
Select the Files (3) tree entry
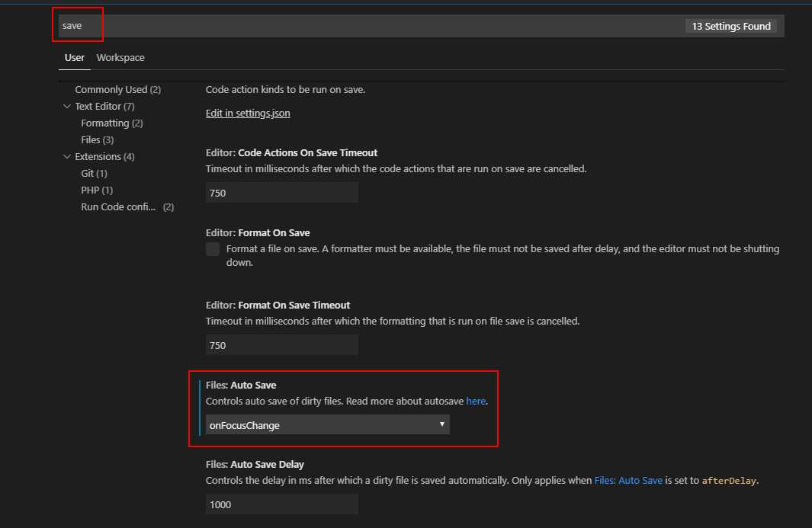pos(97,140)
